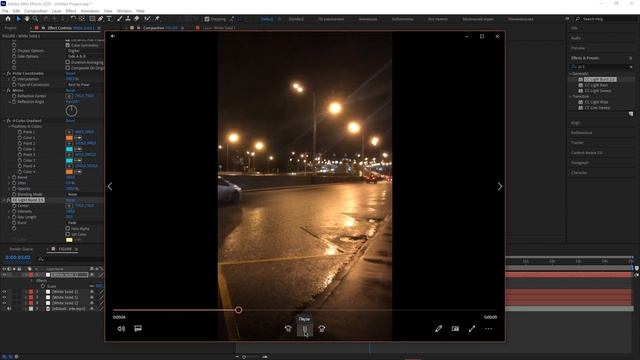The width and height of the screenshot is (640, 360).
Task: Switch player to mini view mode
Action: point(455,329)
